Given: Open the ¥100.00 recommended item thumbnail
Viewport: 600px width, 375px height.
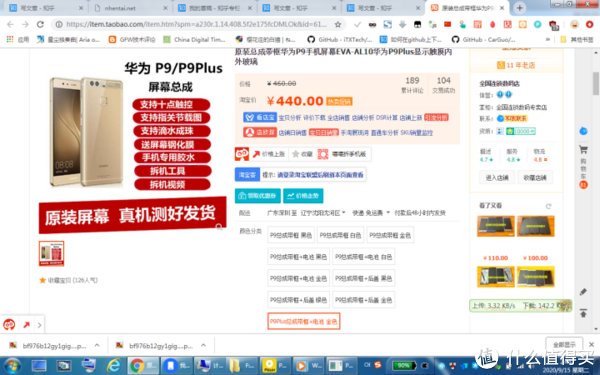Looking at the screenshot, I should [535, 226].
